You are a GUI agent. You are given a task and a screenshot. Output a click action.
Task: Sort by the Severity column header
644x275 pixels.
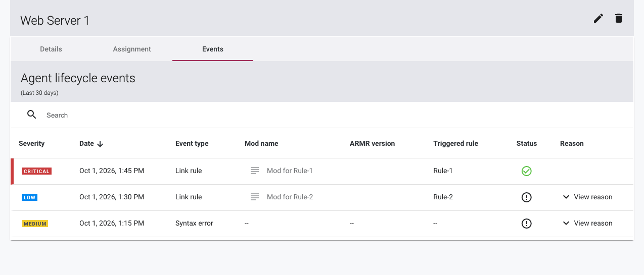pyautogui.click(x=31, y=143)
